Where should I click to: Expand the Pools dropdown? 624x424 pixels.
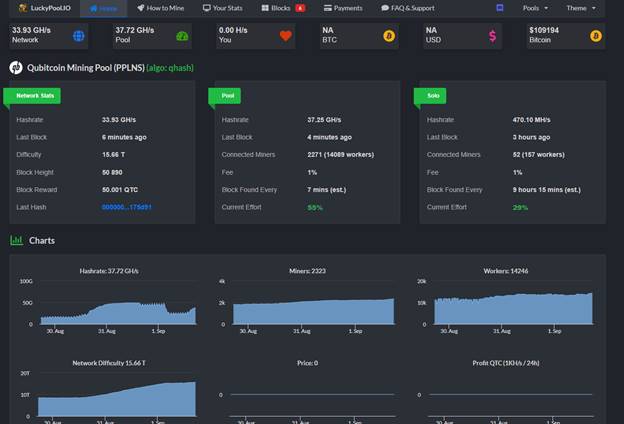point(535,8)
